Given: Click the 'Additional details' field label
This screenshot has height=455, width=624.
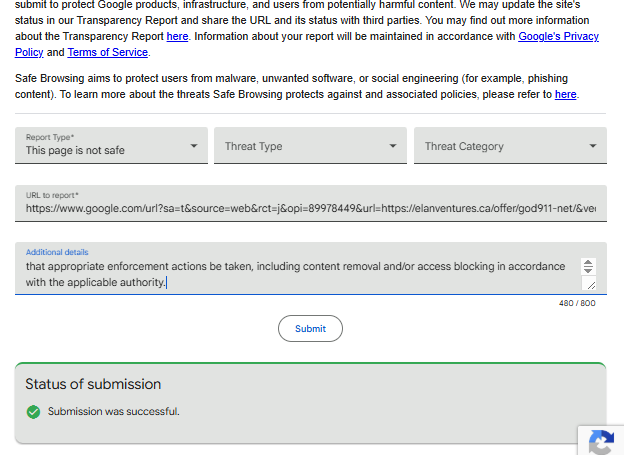Looking at the screenshot, I should (57, 252).
